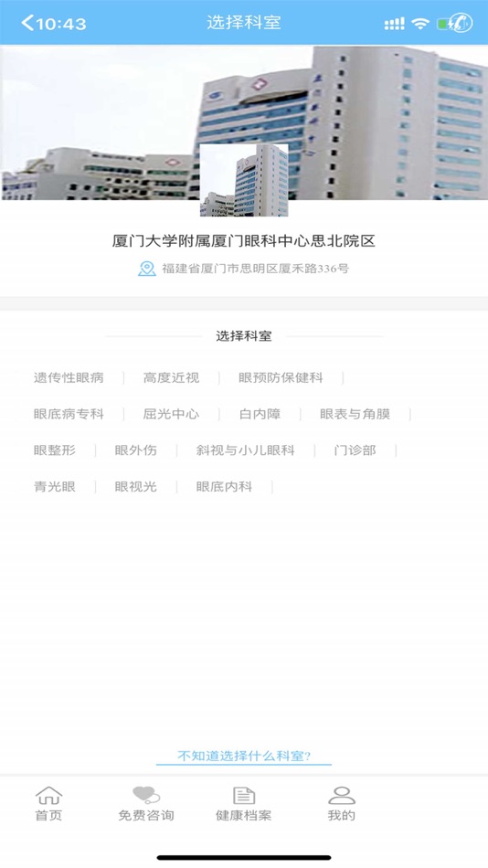Select department 遗传性眼病
Viewport: 488px width, 868px height.
coord(69,378)
